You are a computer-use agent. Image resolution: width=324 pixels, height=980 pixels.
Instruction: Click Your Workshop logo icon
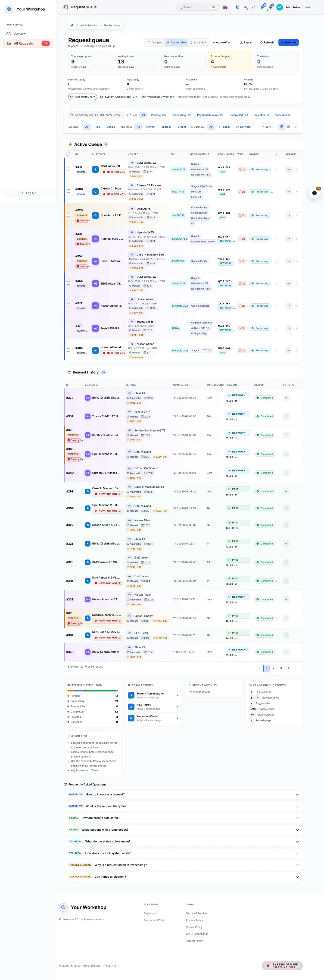coord(9,9)
